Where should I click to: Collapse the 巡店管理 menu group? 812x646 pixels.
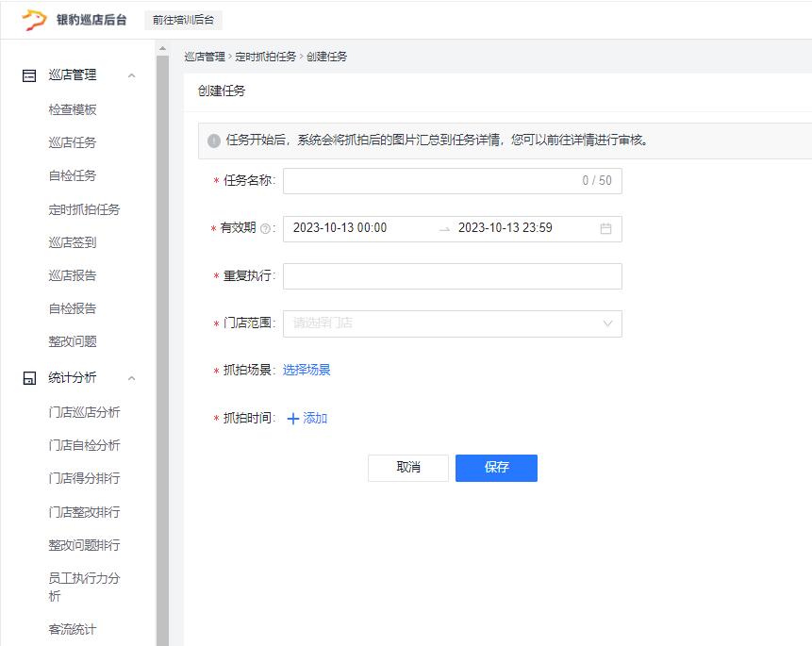(131, 75)
